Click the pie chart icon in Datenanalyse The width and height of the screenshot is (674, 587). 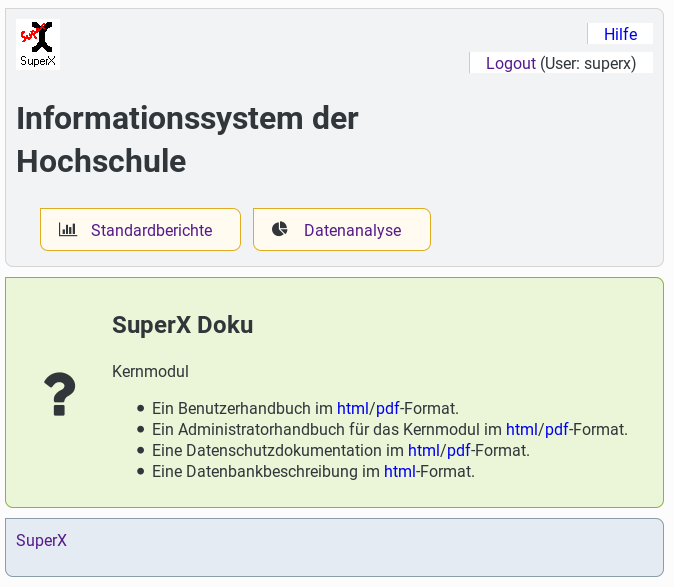(x=280, y=229)
